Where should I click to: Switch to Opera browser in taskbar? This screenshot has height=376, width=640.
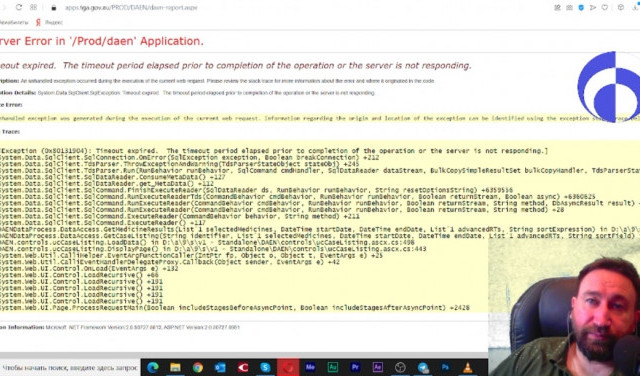[x=288, y=367]
